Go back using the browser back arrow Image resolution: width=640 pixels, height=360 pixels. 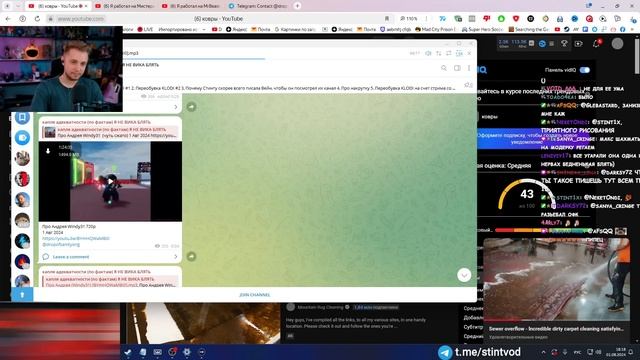[8, 19]
